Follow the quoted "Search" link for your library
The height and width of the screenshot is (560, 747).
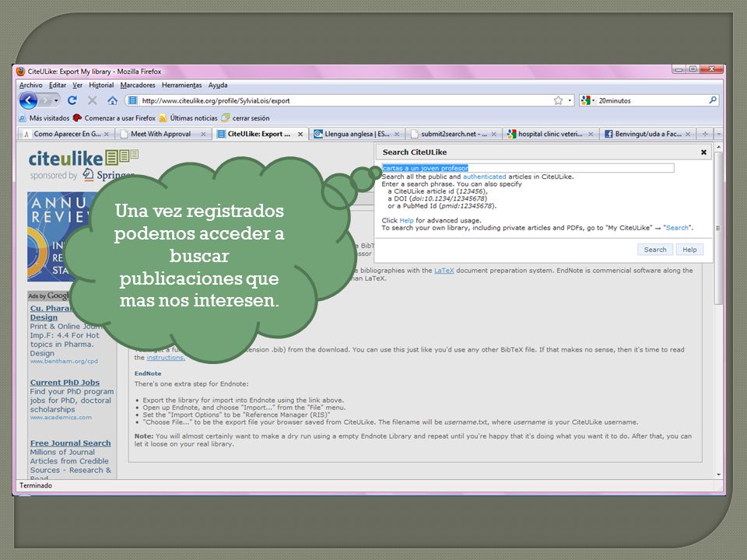click(x=679, y=228)
